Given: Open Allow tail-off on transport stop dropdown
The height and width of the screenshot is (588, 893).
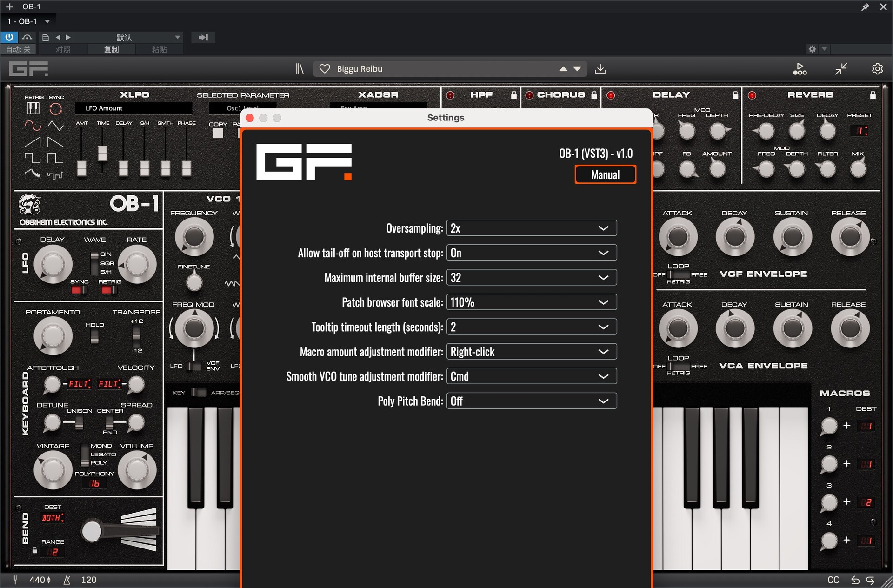Looking at the screenshot, I should click(x=532, y=253).
